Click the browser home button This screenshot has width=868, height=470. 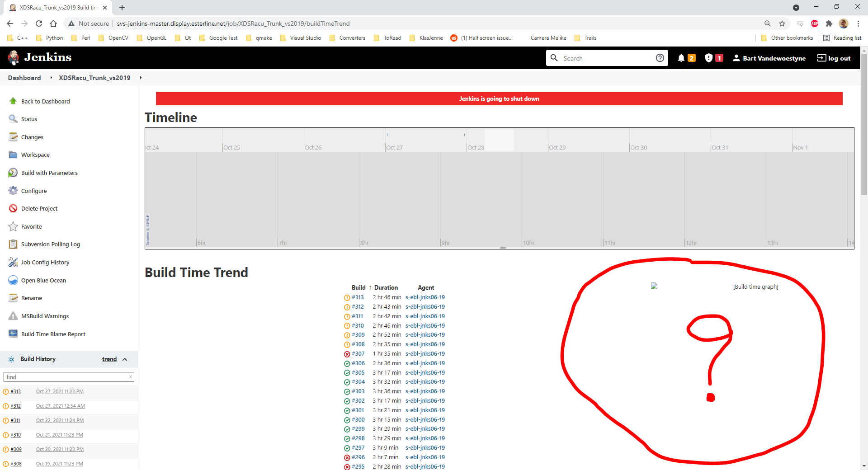53,23
